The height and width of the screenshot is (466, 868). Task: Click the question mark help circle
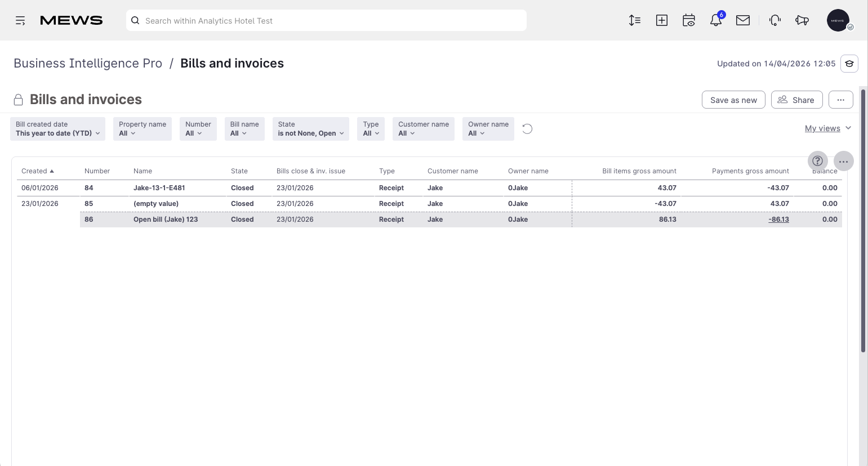click(818, 162)
